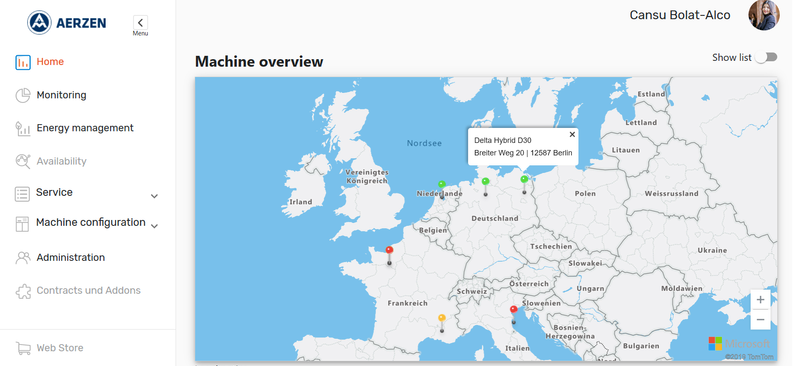Click the Machine configuration layout icon
796x366 pixels.
22,224
